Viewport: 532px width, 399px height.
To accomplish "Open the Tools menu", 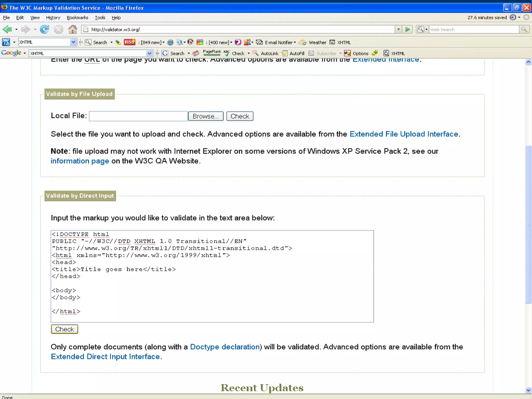I will coord(100,17).
